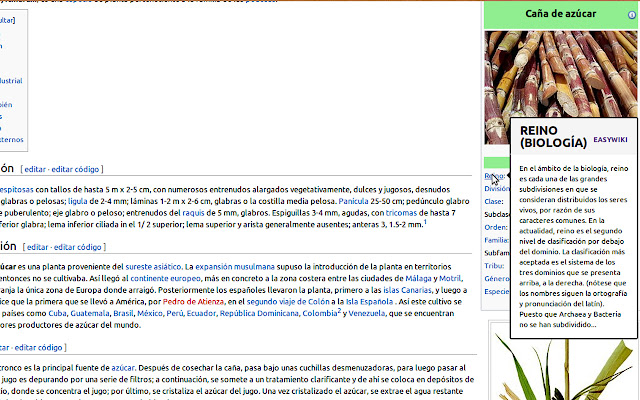Follow the expansión musulmana link
The width and height of the screenshot is (640, 400).
[235, 267]
